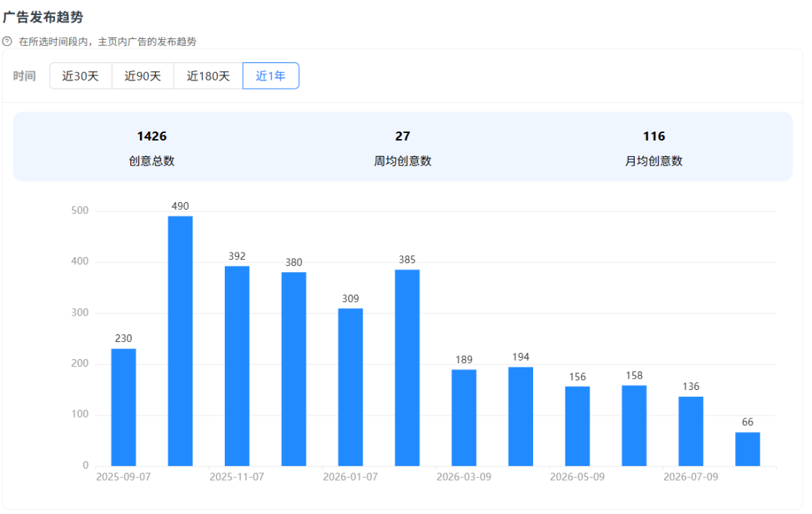Click the bar labeled 189
Viewport: 812px width, 514px height.
pos(464,418)
